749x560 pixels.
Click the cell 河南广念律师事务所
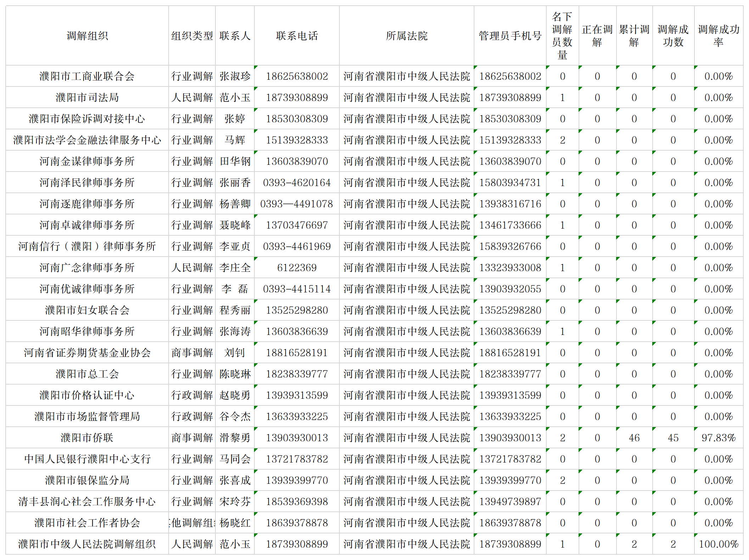tap(87, 268)
